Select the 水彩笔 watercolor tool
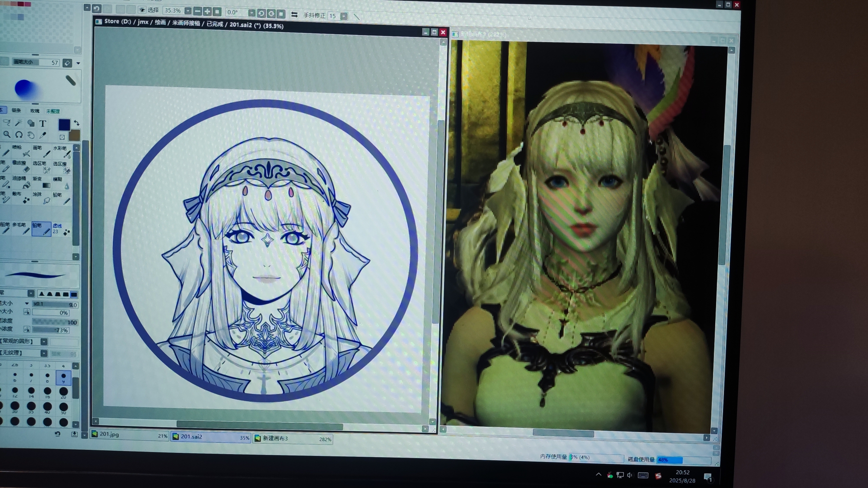This screenshot has width=868, height=488. tap(62, 151)
